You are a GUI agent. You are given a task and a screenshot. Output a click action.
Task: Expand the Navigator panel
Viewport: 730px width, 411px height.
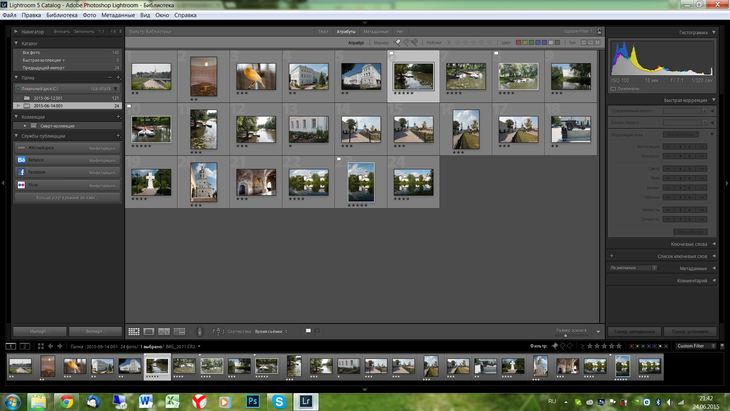[16, 32]
